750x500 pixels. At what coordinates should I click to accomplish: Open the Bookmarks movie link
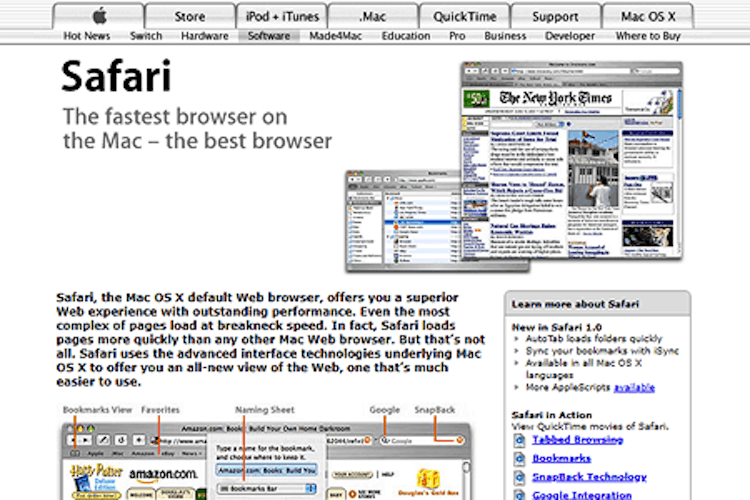(x=562, y=458)
